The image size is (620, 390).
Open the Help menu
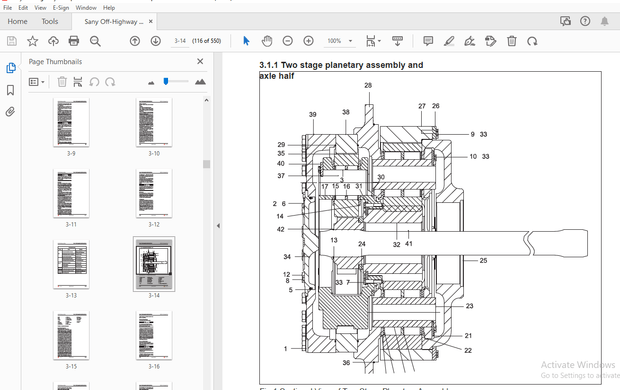coord(109,8)
